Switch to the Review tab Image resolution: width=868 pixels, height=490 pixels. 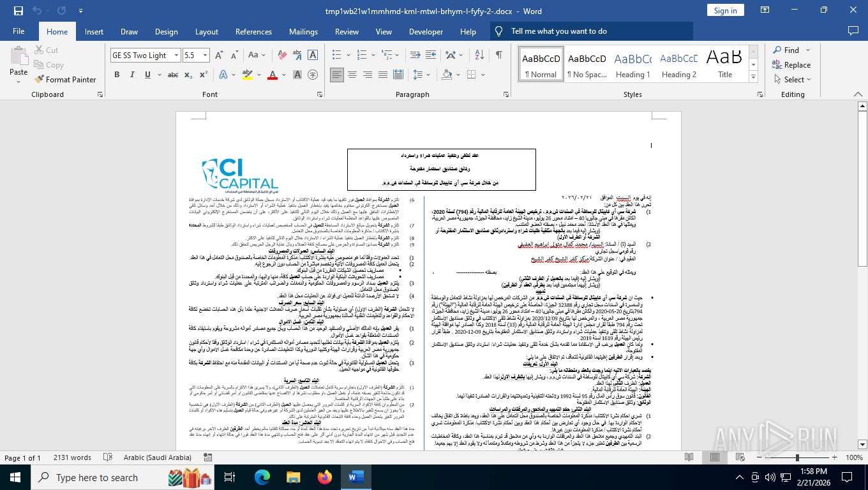pos(347,31)
